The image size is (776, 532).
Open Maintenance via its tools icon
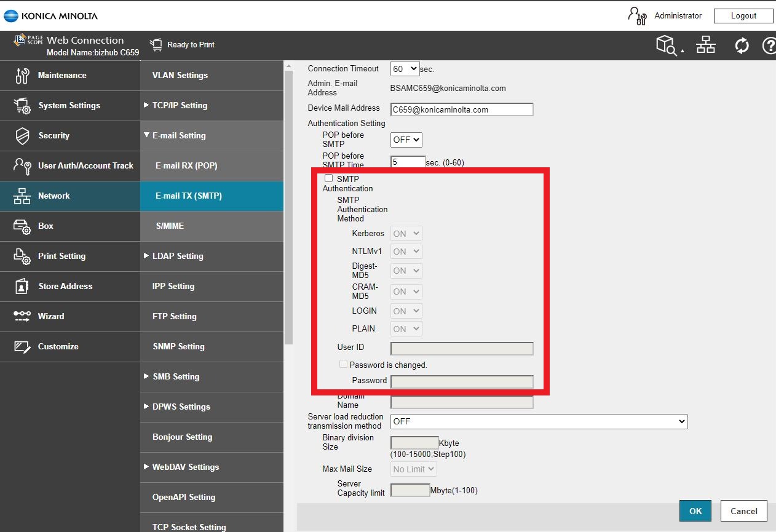pos(22,76)
